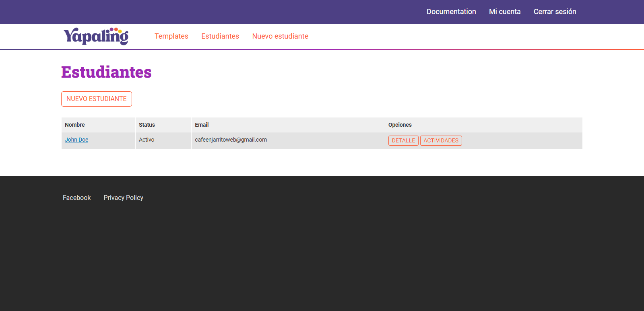Image resolution: width=644 pixels, height=311 pixels.
Task: Open Nuevo estudiante in the navigation menu
Action: click(x=280, y=36)
